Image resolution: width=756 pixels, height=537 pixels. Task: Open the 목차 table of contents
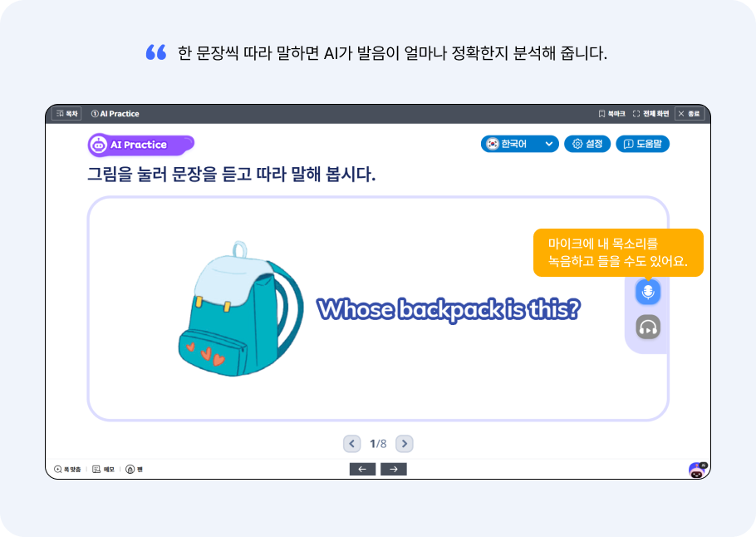[x=66, y=114]
